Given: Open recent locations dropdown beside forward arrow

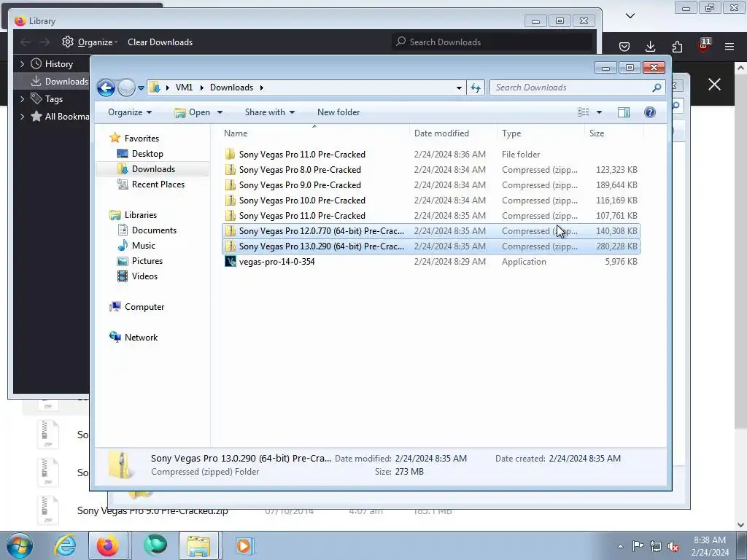Looking at the screenshot, I should click(x=141, y=88).
